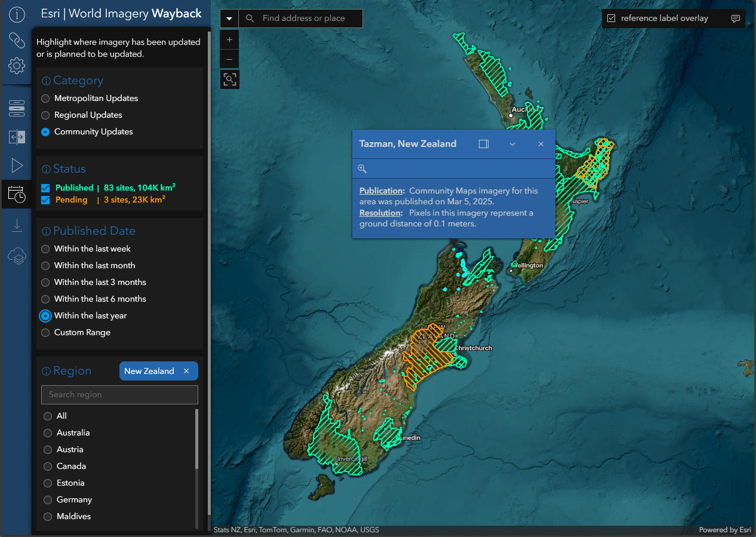
Task: Expand the search options dropdown arrow
Action: point(229,19)
